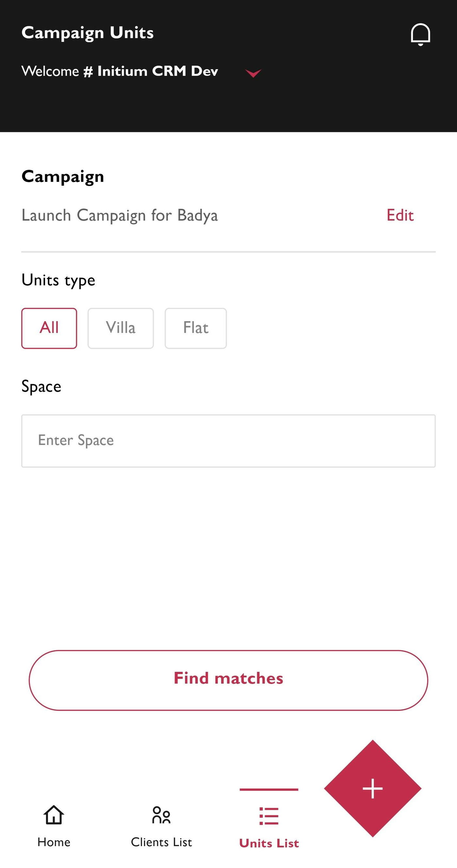Switch to the Clients List tab label

pos(162,842)
